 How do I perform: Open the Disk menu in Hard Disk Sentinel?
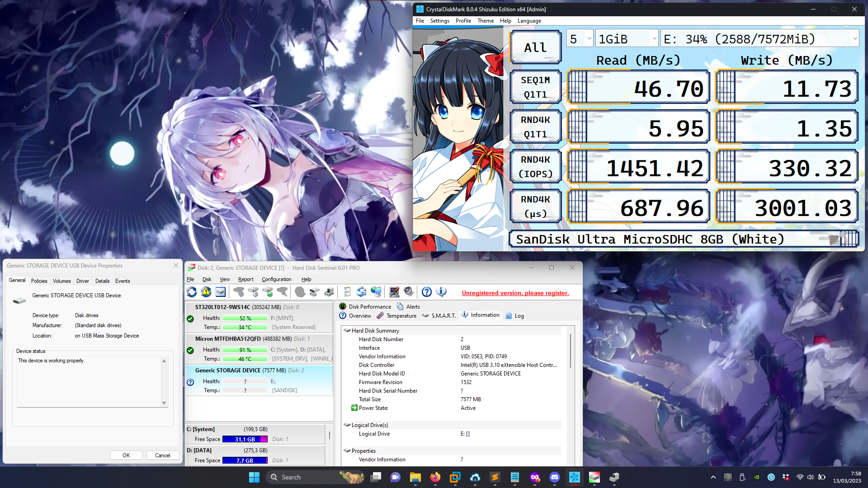click(207, 279)
